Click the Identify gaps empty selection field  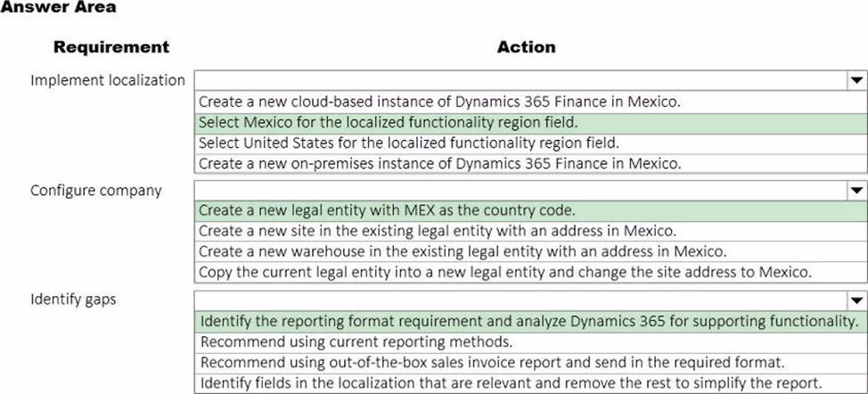(517, 300)
